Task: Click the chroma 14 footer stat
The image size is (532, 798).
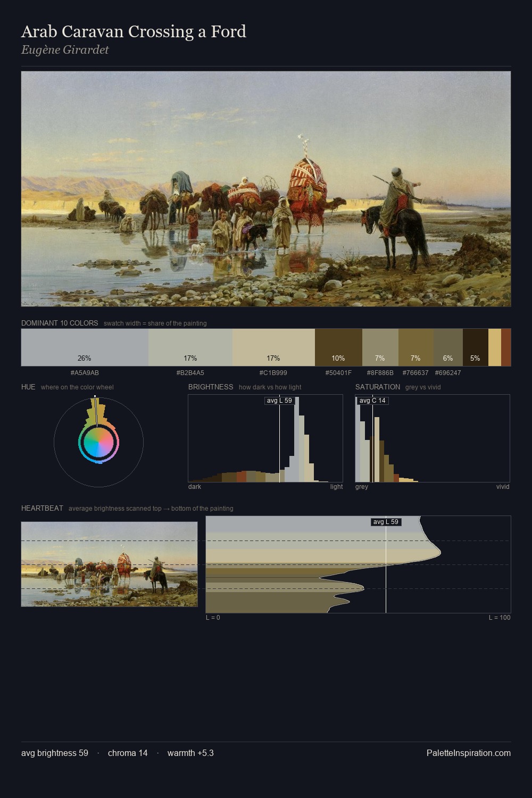Action: coord(128,753)
